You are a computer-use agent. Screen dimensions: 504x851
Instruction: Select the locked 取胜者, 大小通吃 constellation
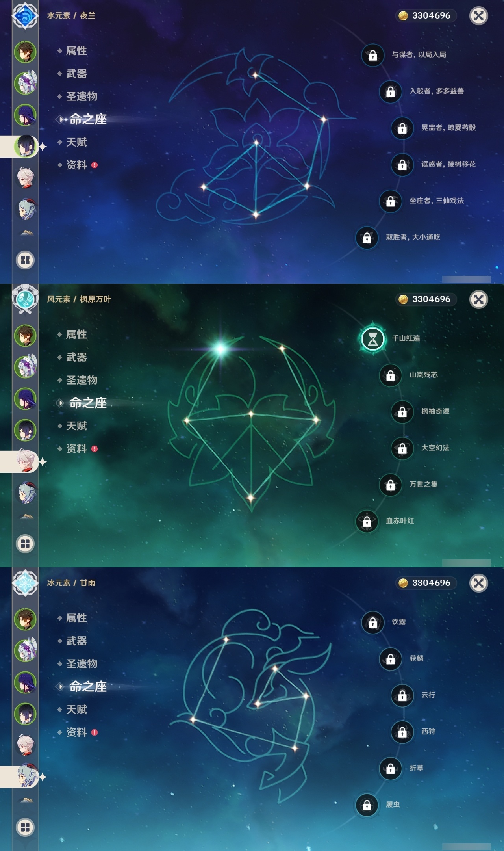tap(367, 237)
